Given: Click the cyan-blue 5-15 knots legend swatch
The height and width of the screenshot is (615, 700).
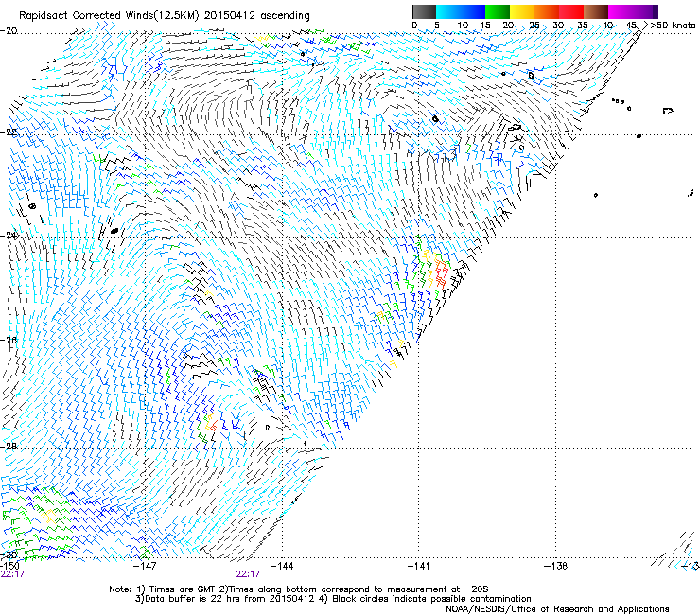Looking at the screenshot, I should (x=461, y=11).
